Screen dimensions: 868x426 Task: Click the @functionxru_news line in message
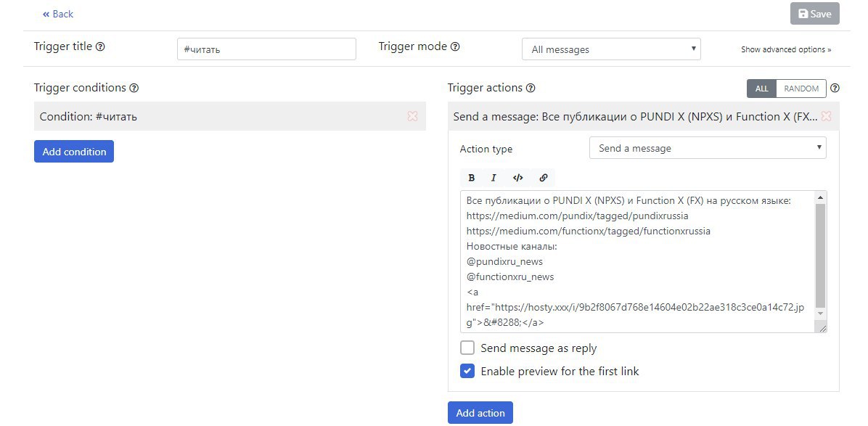(x=509, y=277)
